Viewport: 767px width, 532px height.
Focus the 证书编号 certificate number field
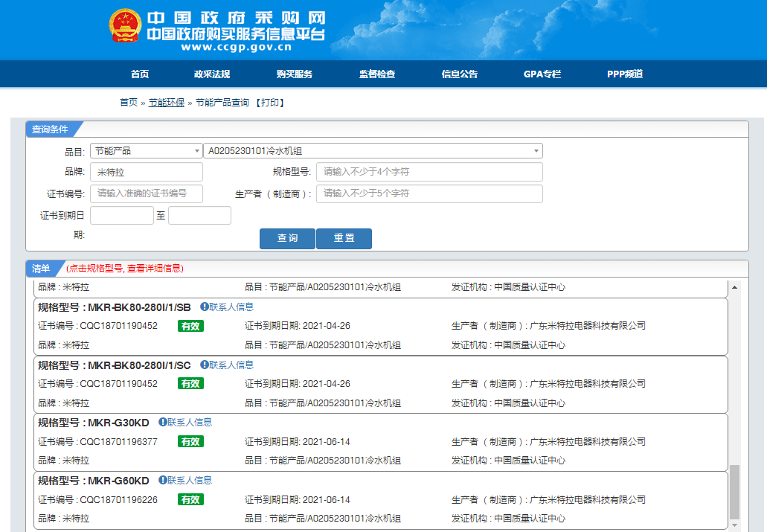(147, 193)
